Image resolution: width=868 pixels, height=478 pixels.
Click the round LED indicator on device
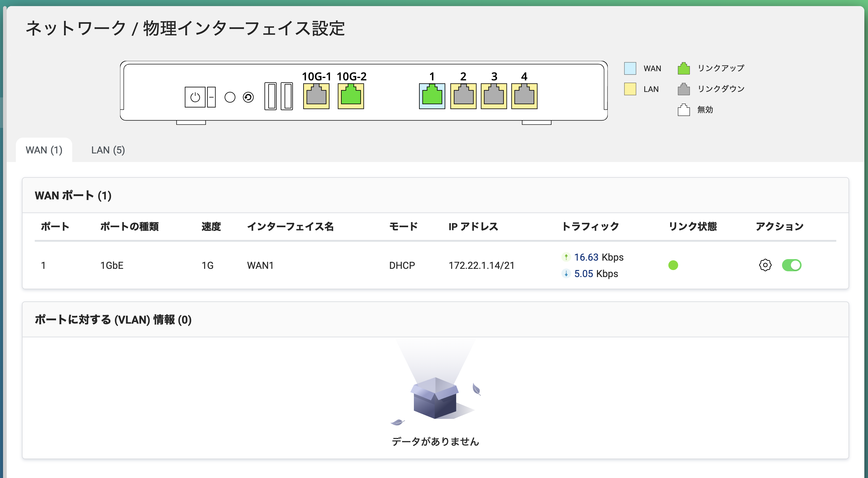click(230, 97)
